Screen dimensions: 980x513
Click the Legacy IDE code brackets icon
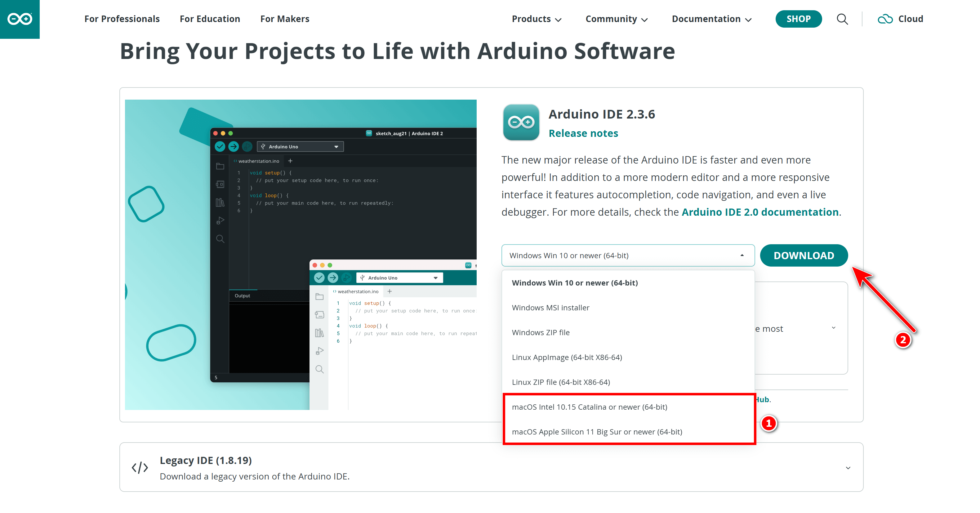(x=140, y=467)
